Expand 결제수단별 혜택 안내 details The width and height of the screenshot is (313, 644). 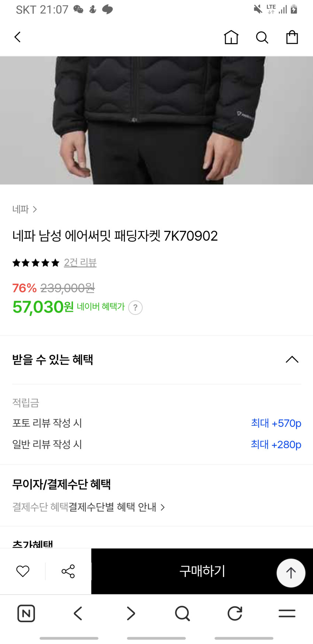point(116,507)
